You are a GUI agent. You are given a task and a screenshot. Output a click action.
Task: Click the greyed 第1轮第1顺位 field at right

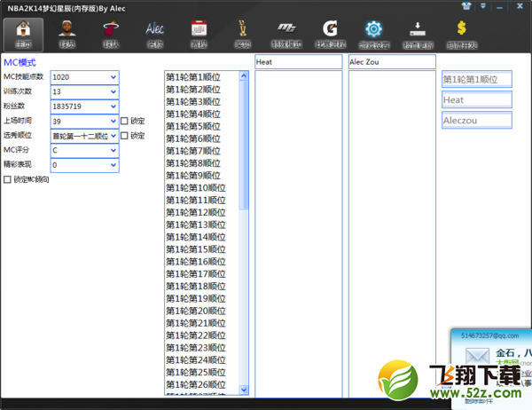(477, 80)
